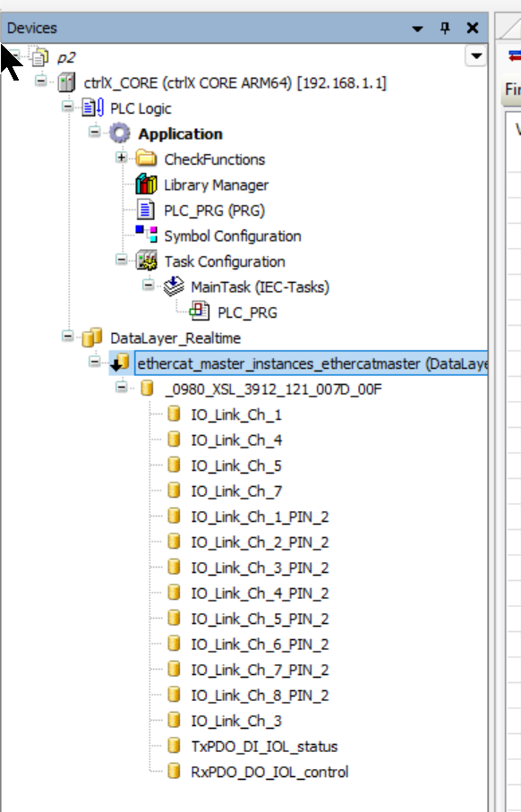The width and height of the screenshot is (521, 812).
Task: Select _0980_XSL_3912_121_007D_00F entry
Action: (273, 389)
